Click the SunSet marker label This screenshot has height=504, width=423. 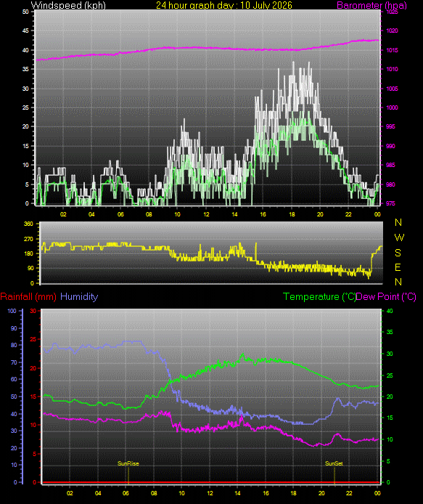tap(334, 463)
